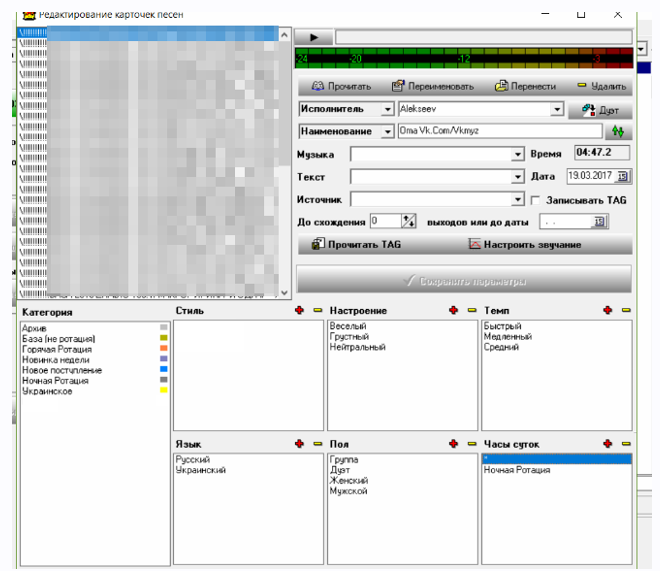Click the Прочитать TAG button
The image size is (660, 571).
[356, 244]
